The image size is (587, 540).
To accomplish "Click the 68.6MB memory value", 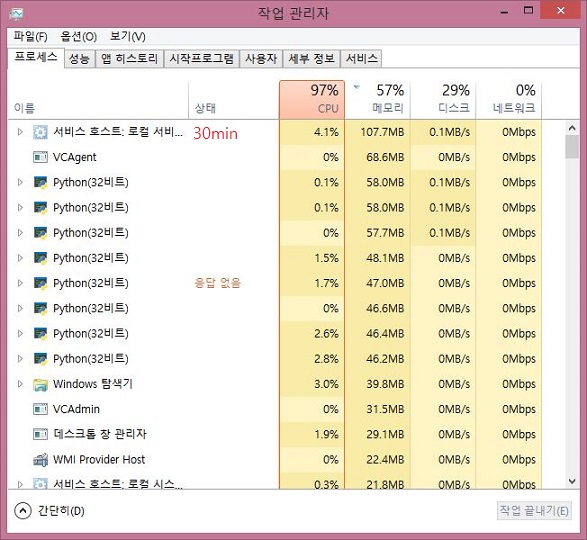I will coord(385,157).
